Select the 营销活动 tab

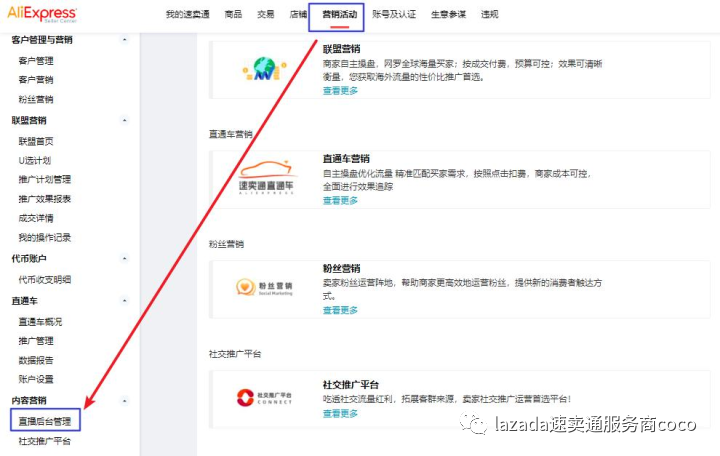(339, 14)
